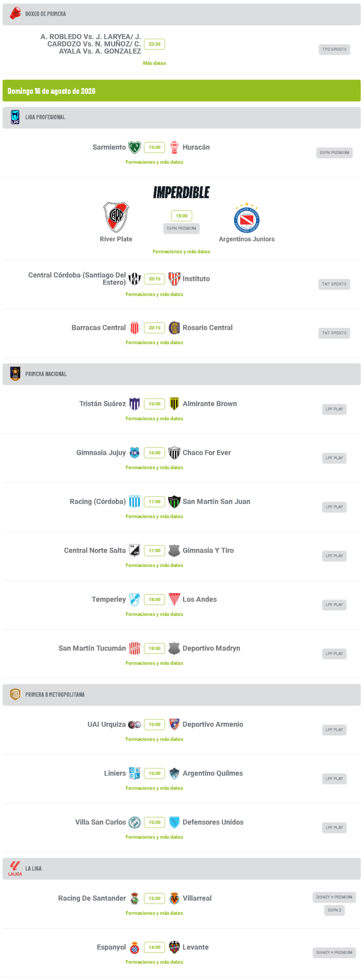This screenshot has height=980, width=364.
Task: Click the Argentinos Juniors club crest
Action: (x=247, y=218)
